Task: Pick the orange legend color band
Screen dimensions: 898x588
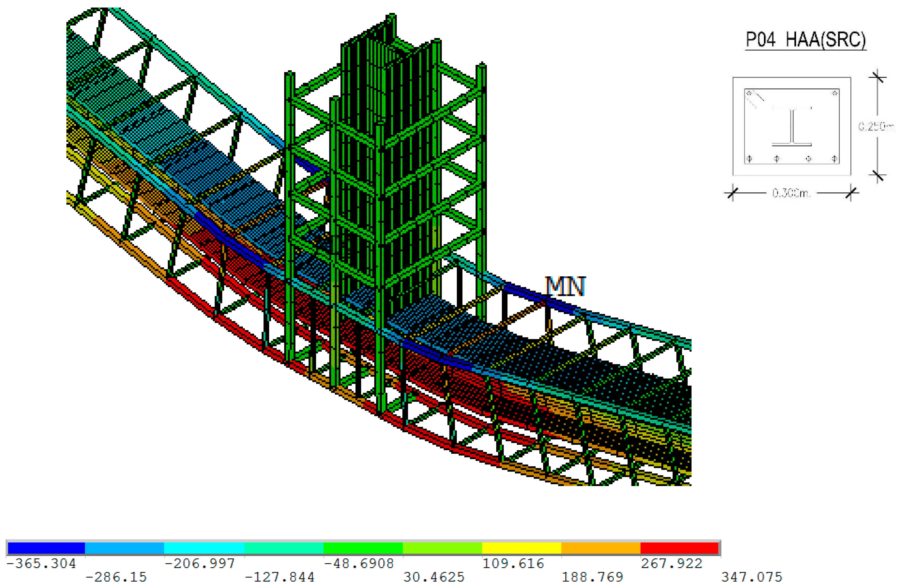Action: (x=601, y=548)
